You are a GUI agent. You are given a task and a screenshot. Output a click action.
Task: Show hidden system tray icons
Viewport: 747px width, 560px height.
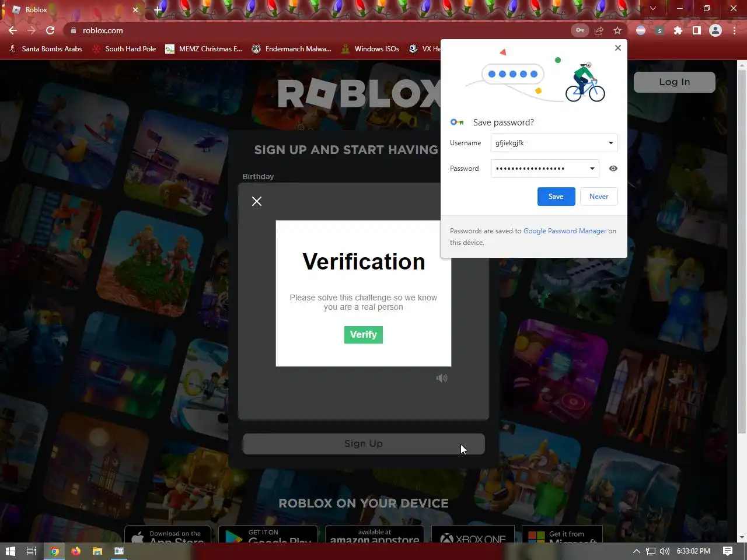tap(637, 551)
